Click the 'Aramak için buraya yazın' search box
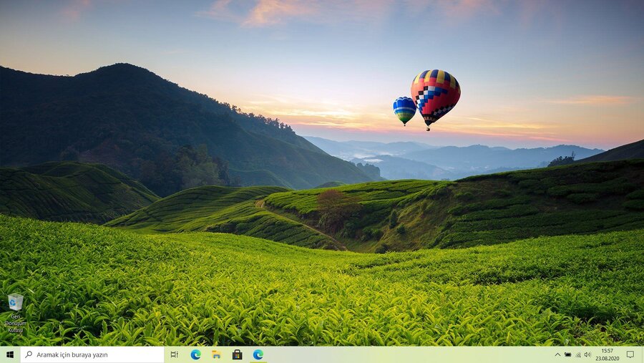The width and height of the screenshot is (644, 363). pyautogui.click(x=92, y=354)
